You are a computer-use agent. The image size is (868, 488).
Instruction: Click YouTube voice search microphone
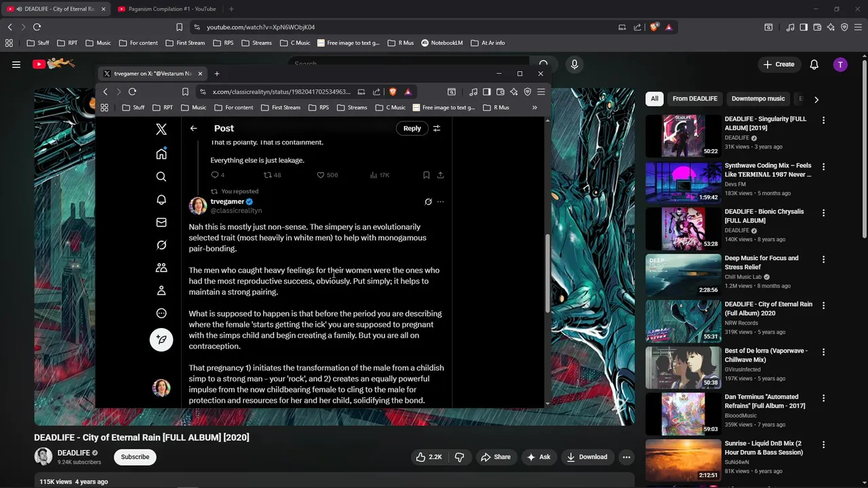tap(574, 64)
